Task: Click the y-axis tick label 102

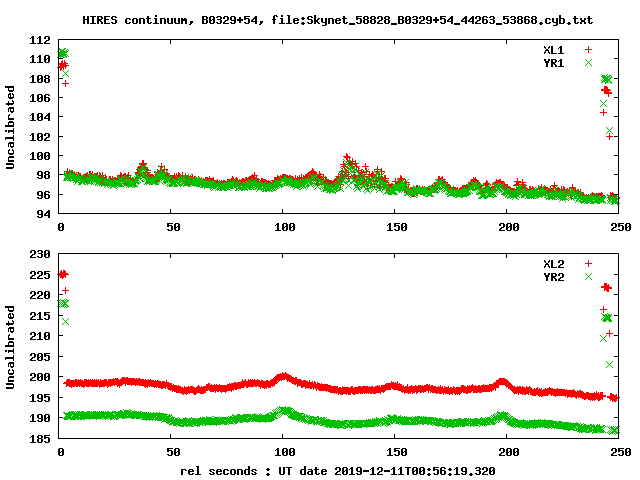Action: tap(40, 137)
